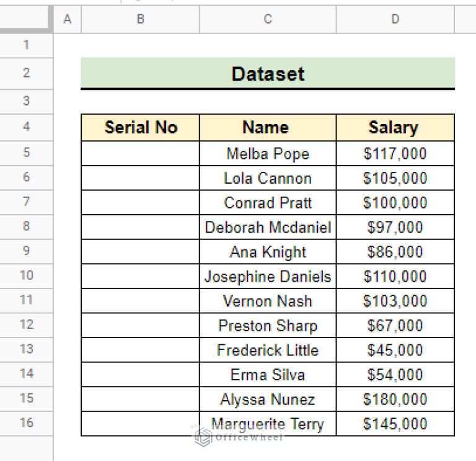
Task: Select column D header
Action: tap(395, 20)
